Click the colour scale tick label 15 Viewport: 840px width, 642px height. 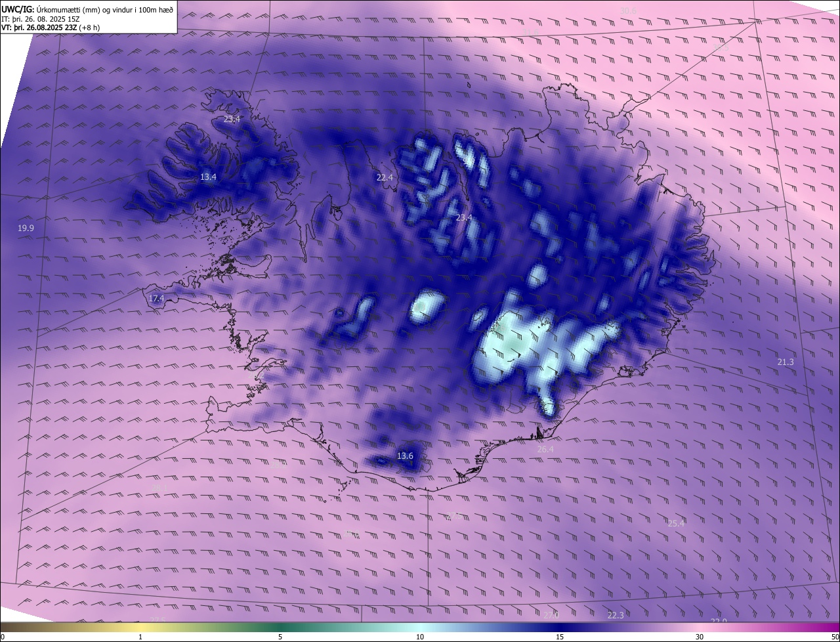pyautogui.click(x=560, y=637)
